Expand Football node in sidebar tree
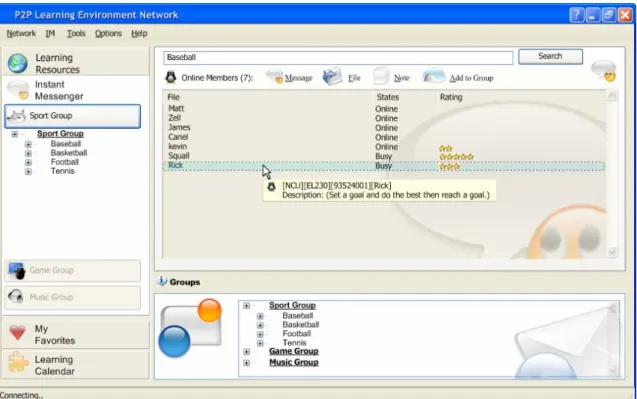Viewport: 637px width, 399px height. coord(28,163)
